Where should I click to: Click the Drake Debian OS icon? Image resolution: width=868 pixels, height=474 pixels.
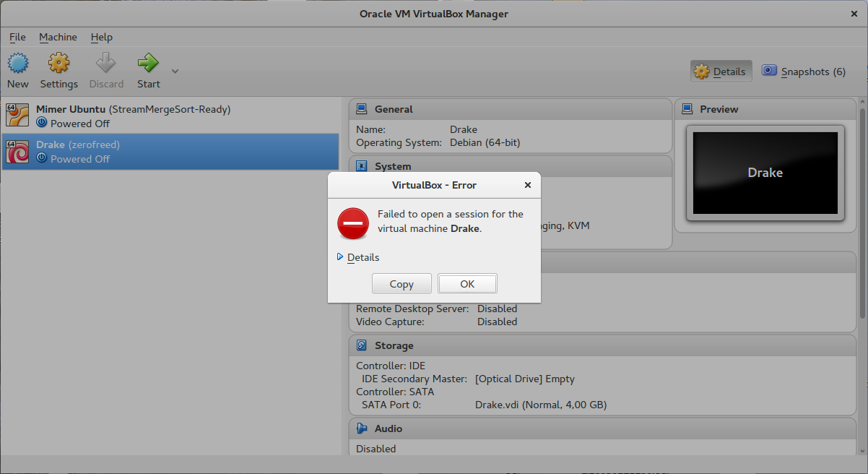pos(17,151)
